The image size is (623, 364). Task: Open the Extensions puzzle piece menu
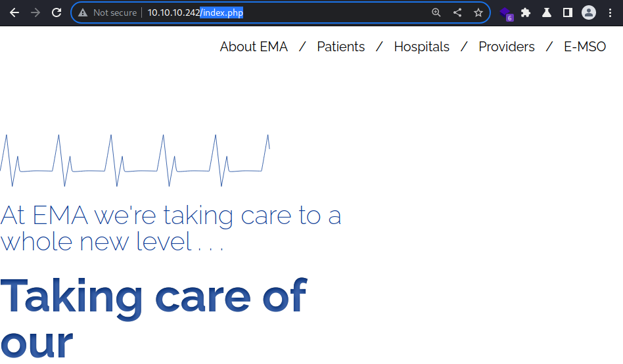(x=526, y=12)
